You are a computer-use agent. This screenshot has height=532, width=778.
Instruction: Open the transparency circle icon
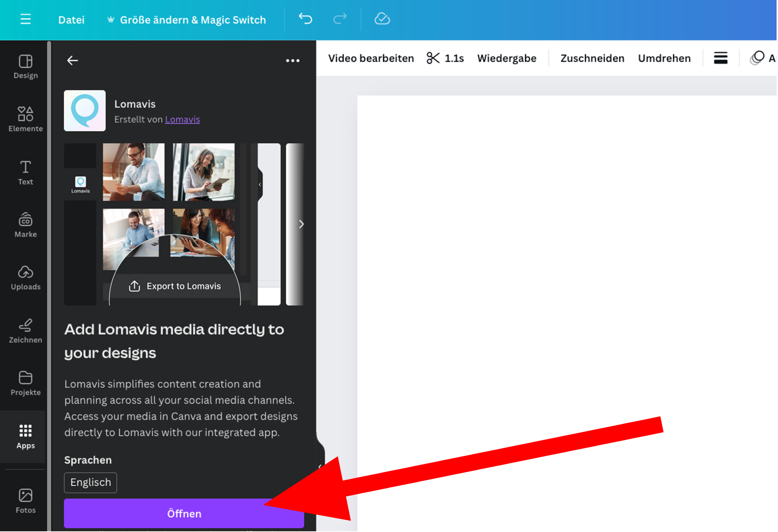coord(757,58)
